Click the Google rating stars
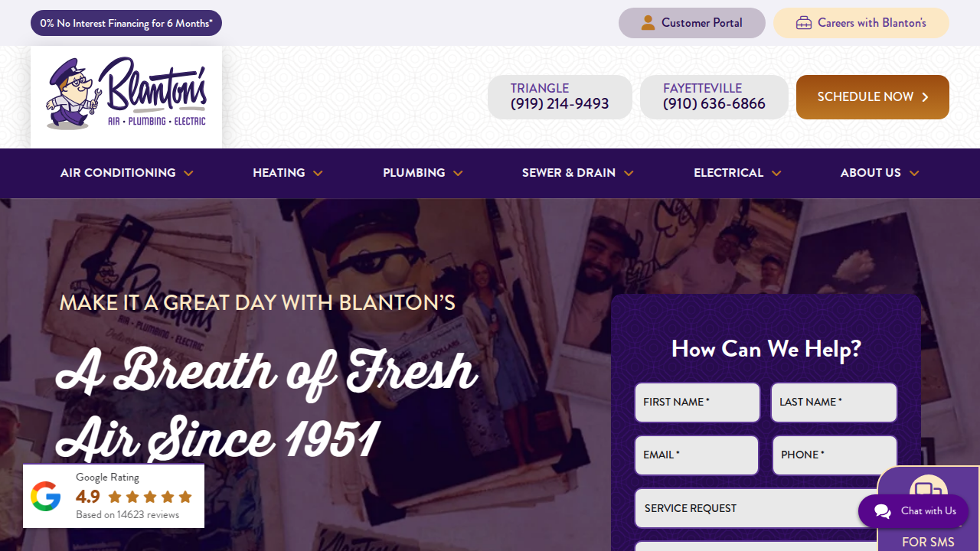 (x=150, y=497)
